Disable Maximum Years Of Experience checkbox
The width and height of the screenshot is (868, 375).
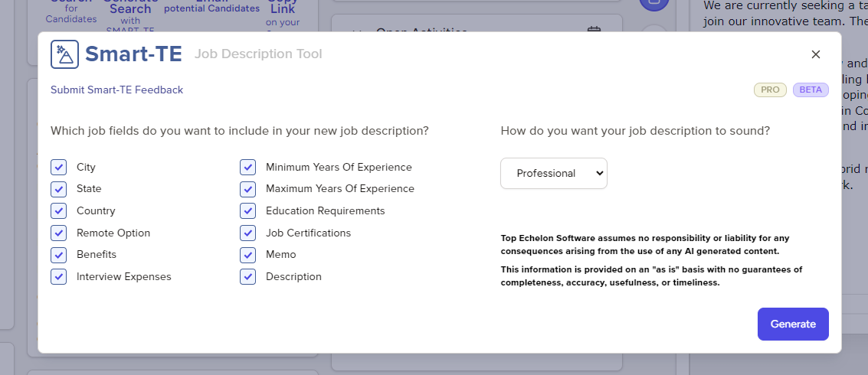pos(247,189)
